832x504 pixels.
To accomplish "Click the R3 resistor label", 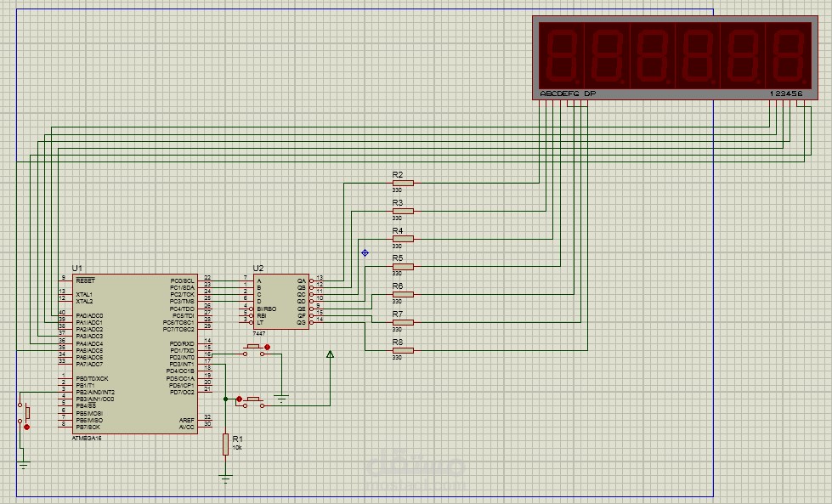I will tap(398, 202).
